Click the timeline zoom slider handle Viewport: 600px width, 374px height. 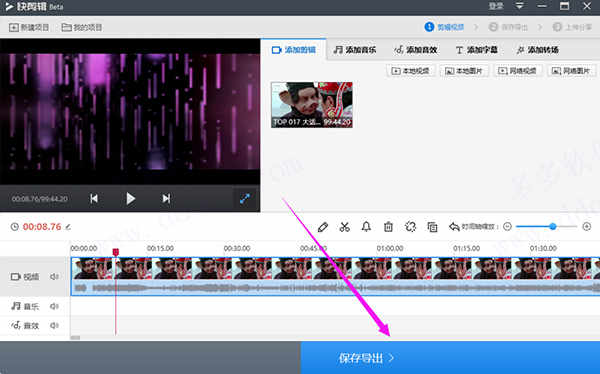tap(553, 227)
